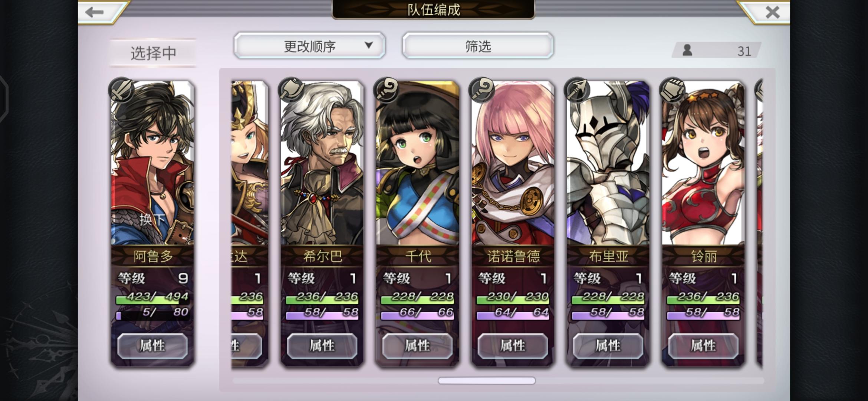Choose the 布里亚 armored knight card
The height and width of the screenshot is (401, 868).
coord(608,224)
